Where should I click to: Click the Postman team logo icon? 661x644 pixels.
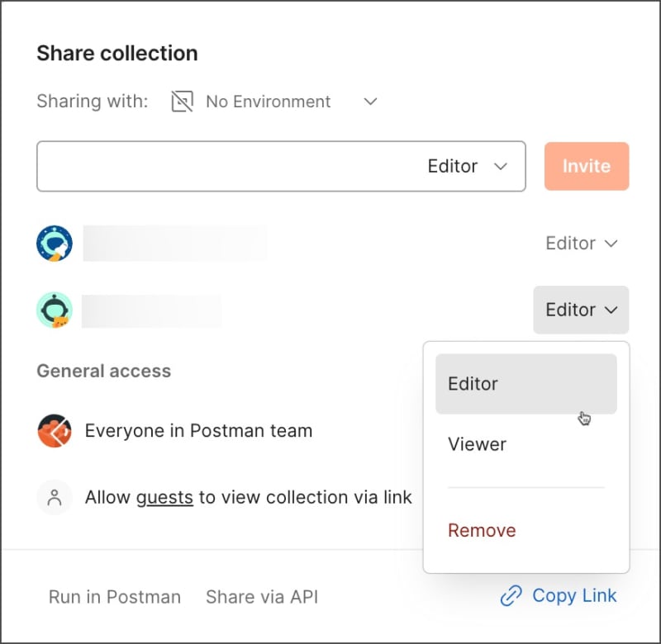(55, 431)
